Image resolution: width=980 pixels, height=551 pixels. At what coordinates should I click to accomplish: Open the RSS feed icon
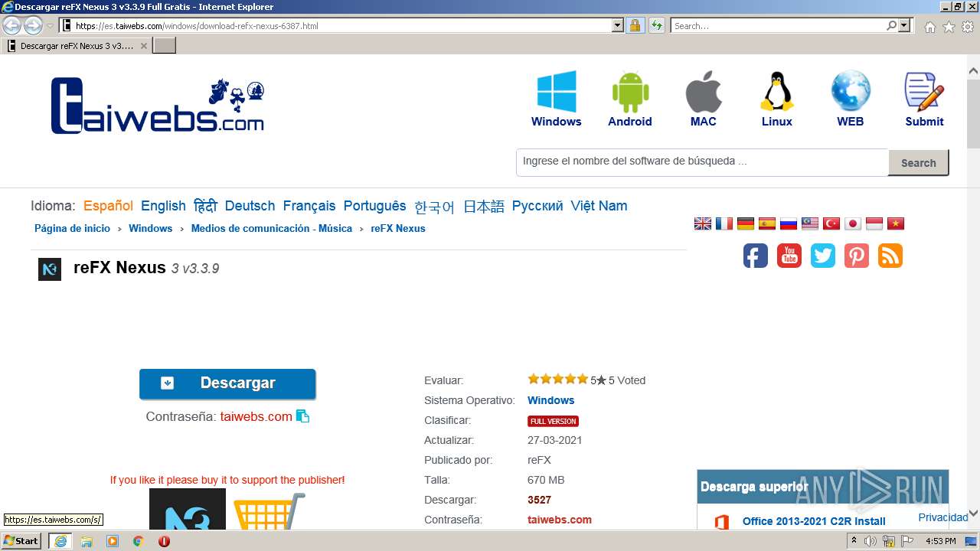pyautogui.click(x=890, y=256)
